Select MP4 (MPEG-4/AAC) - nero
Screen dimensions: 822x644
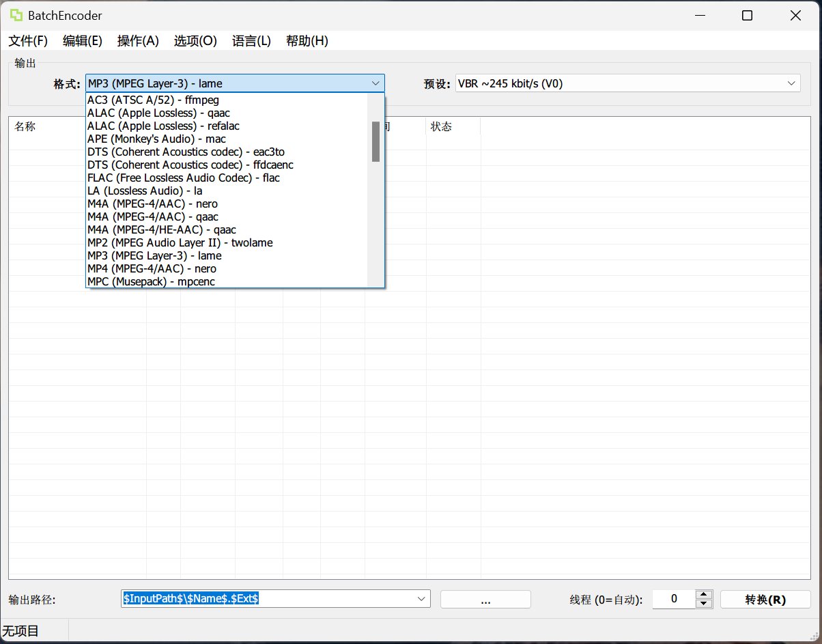click(227, 269)
